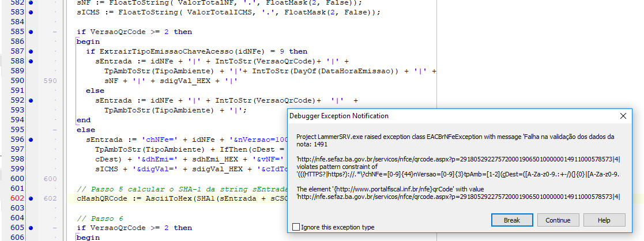The width and height of the screenshot is (644, 241).
Task: Click the 'else' keyword on line 595
Action: tap(86, 130)
